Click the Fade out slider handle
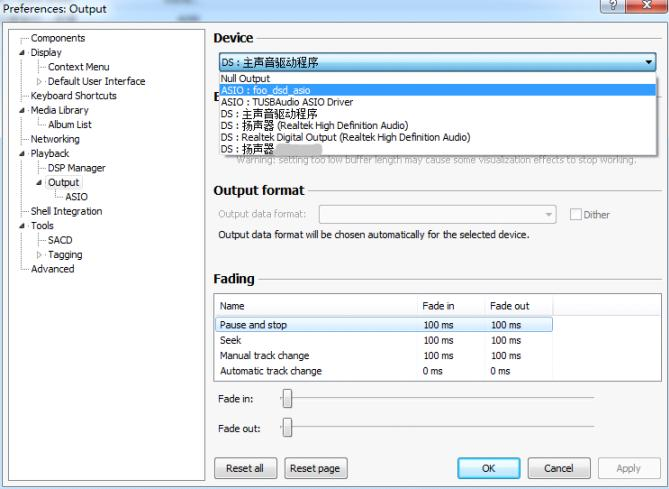Image resolution: width=669 pixels, height=489 pixels. click(x=287, y=429)
